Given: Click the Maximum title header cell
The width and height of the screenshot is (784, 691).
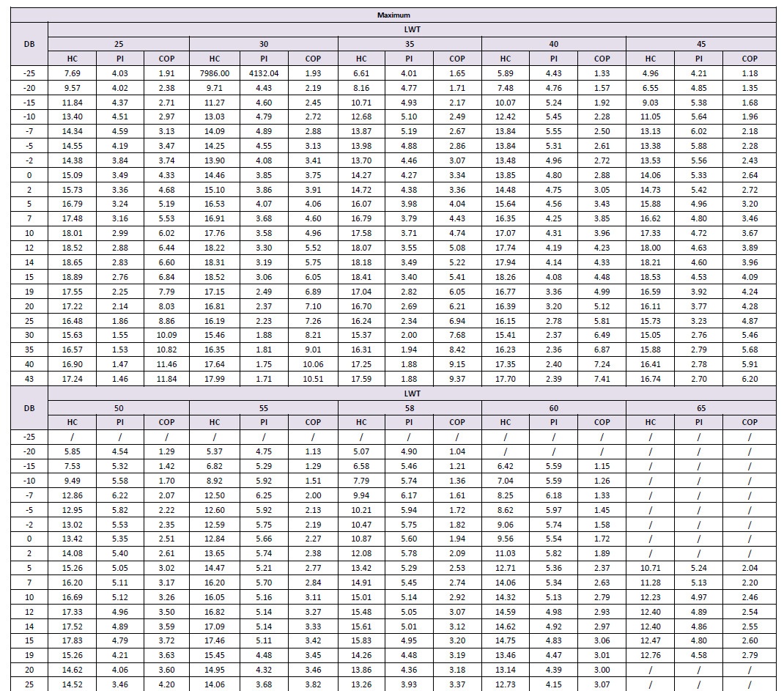Looking at the screenshot, I should 393,15.
